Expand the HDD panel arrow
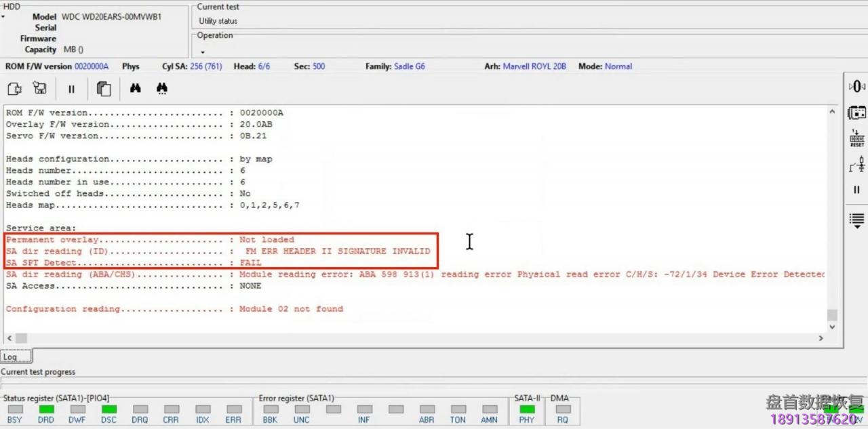Screen dimensions: 868x429 (x=3, y=16)
